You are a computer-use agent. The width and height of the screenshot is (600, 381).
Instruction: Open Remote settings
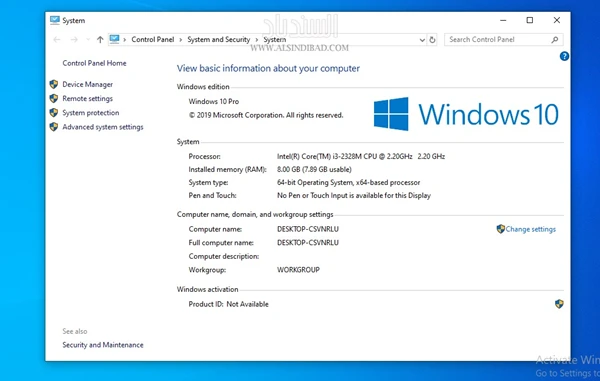88,98
